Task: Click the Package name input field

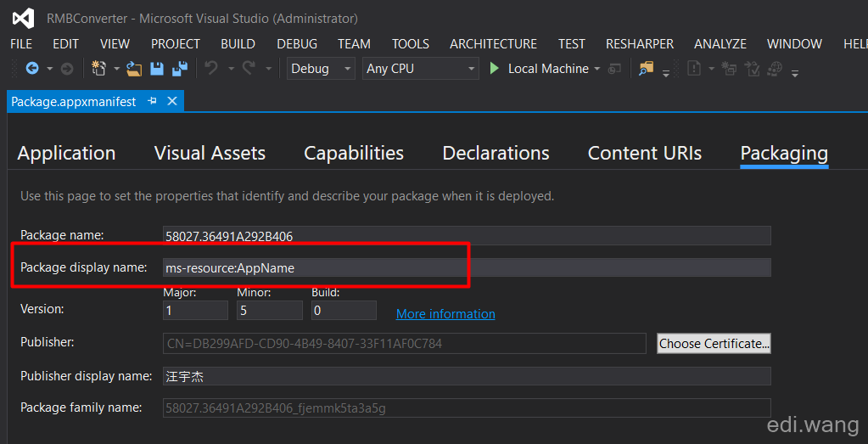Action: tap(467, 236)
